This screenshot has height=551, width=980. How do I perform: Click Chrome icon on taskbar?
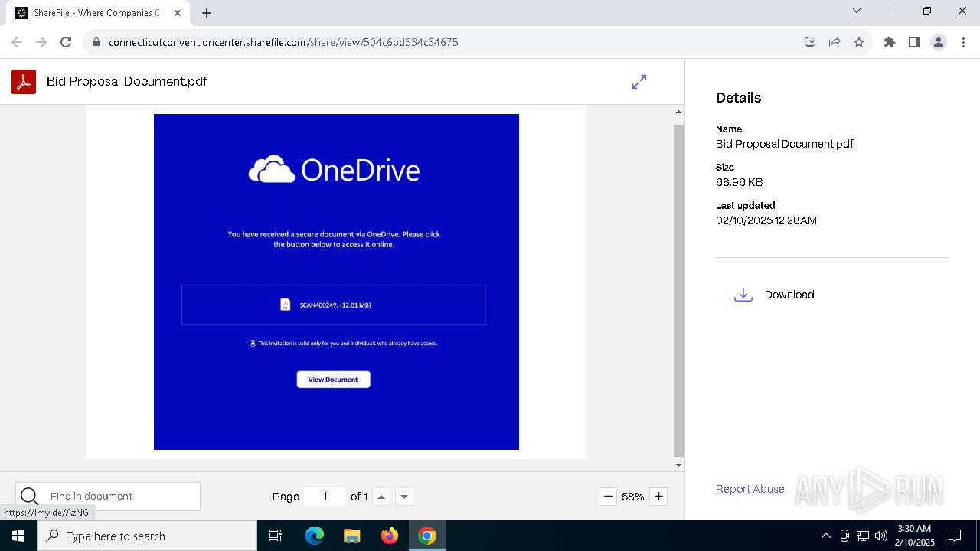point(427,536)
